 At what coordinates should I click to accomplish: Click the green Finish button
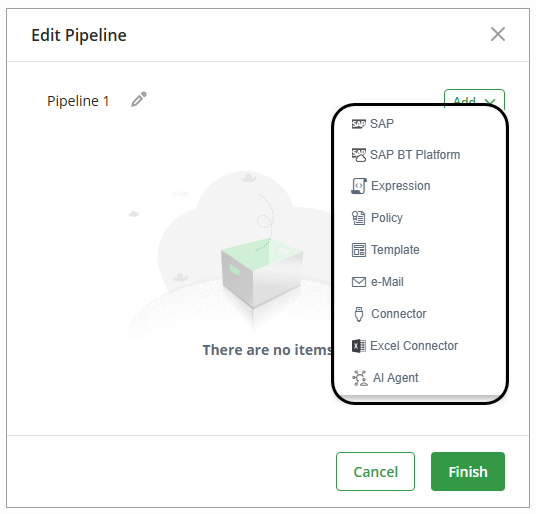click(x=468, y=472)
